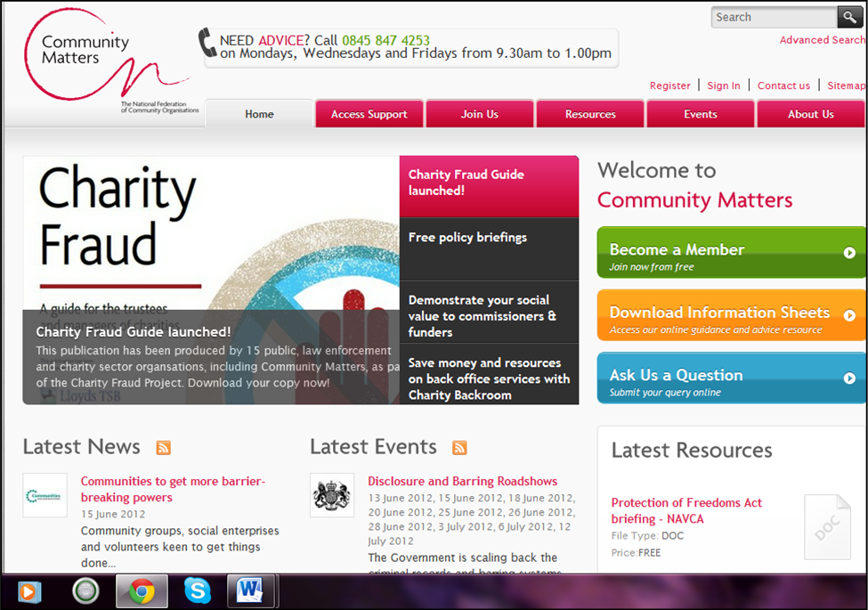Screen dimensions: 868x610
Task: Click the Price:FREE text
Action: coord(636,552)
